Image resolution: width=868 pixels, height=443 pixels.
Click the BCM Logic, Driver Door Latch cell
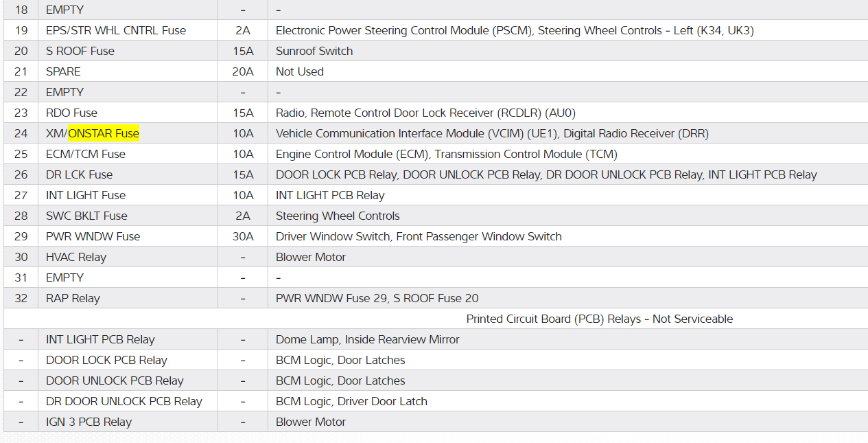tap(351, 401)
